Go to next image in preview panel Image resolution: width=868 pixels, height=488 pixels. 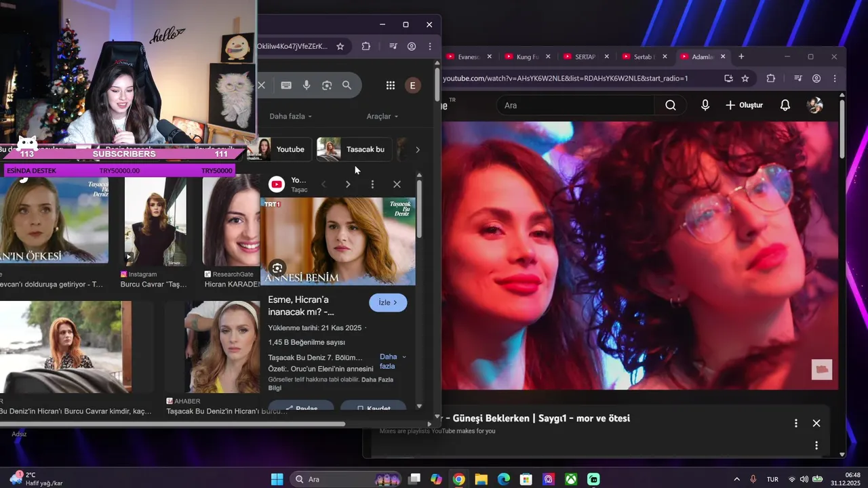tap(348, 184)
